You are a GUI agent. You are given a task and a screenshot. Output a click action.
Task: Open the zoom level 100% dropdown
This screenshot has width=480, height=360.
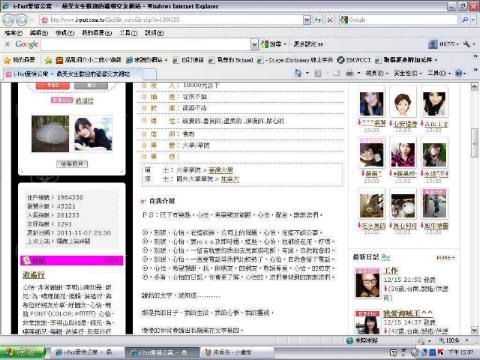[x=467, y=340]
